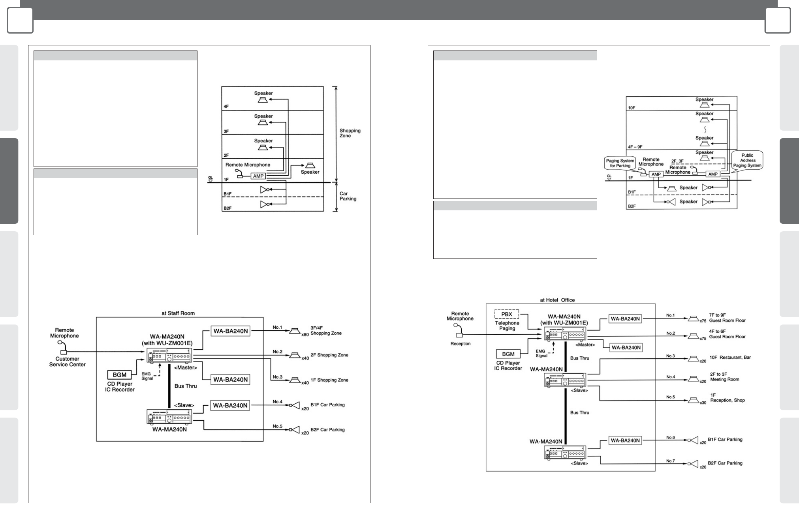
Task: Click the '10F Restaurant, Bar' label
Action: pyautogui.click(x=730, y=358)
